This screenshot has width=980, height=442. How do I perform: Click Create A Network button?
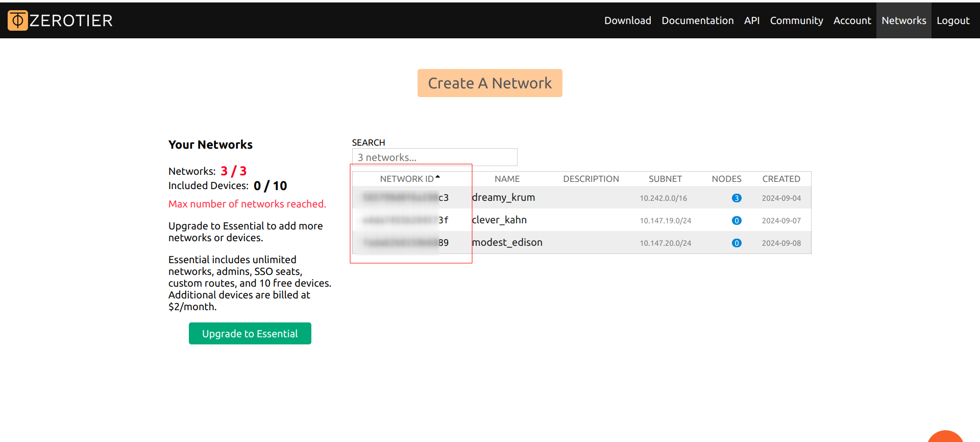point(490,83)
